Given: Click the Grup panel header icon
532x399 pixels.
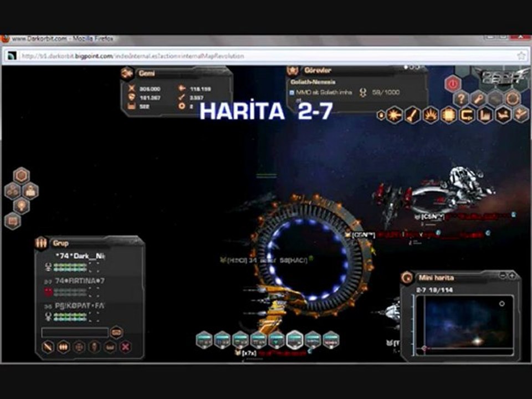Looking at the screenshot, I should pyautogui.click(x=42, y=243).
